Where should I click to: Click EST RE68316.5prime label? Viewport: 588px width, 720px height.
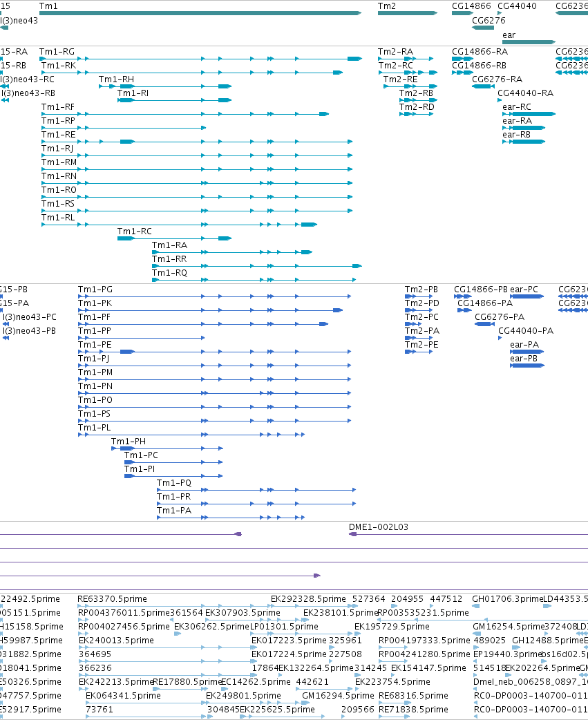[414, 696]
